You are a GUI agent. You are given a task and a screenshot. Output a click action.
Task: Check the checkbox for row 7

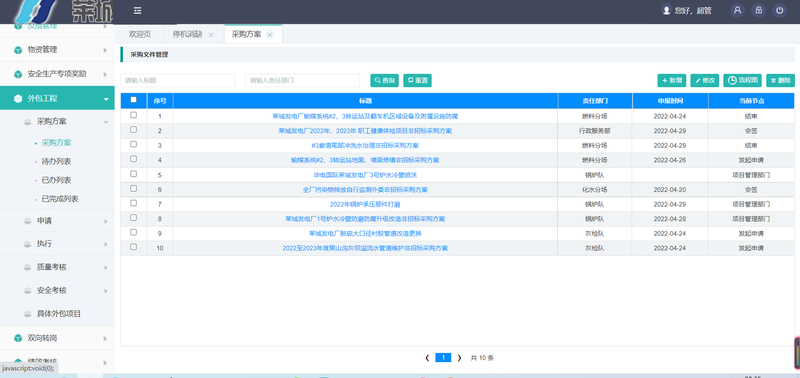134,203
